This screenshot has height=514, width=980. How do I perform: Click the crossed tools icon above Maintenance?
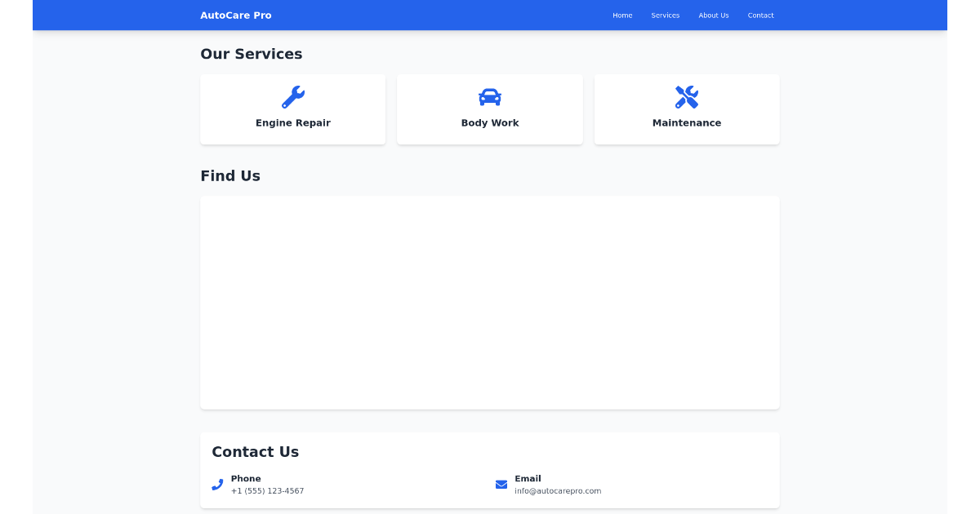pos(686,95)
